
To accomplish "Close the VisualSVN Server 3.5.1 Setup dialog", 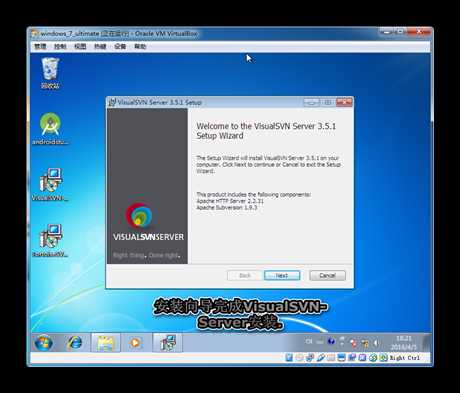I will click(x=344, y=102).
